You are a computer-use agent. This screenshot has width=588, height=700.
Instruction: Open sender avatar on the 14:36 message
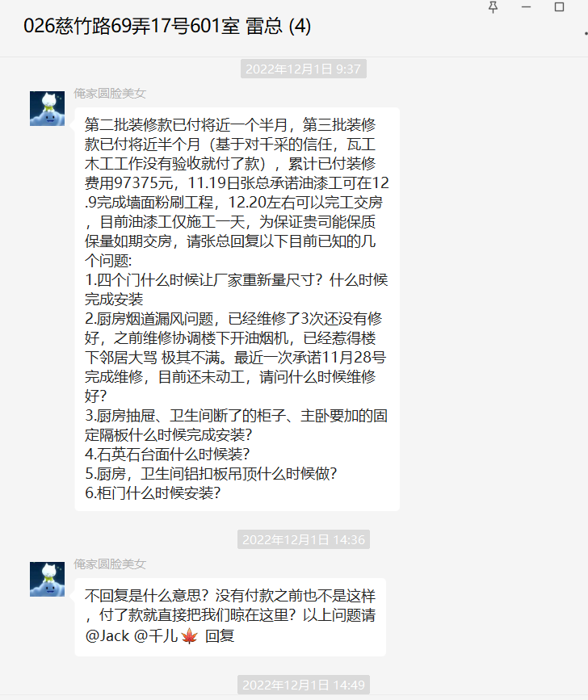(x=48, y=579)
